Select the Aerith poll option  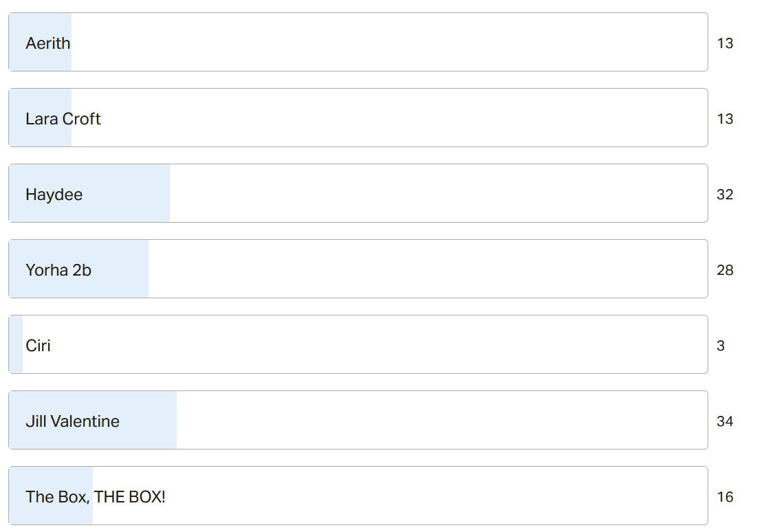tap(358, 42)
